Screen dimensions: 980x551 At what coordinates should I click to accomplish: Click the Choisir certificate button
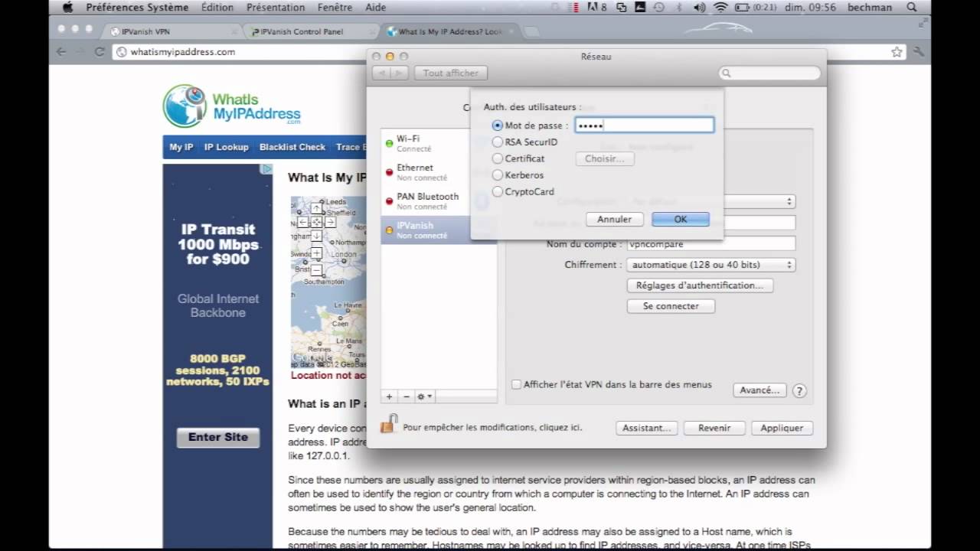click(605, 158)
